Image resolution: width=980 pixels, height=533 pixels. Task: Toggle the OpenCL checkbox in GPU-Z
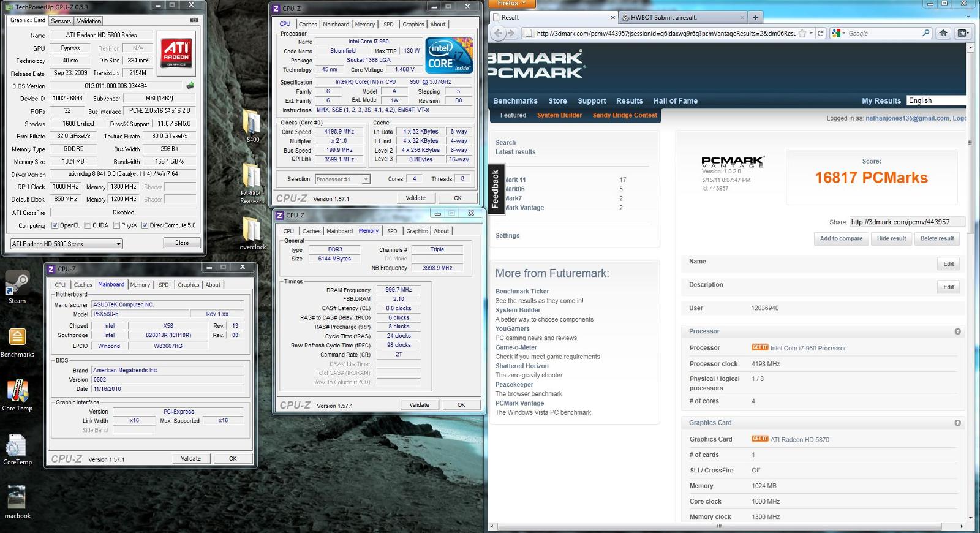pos(55,225)
